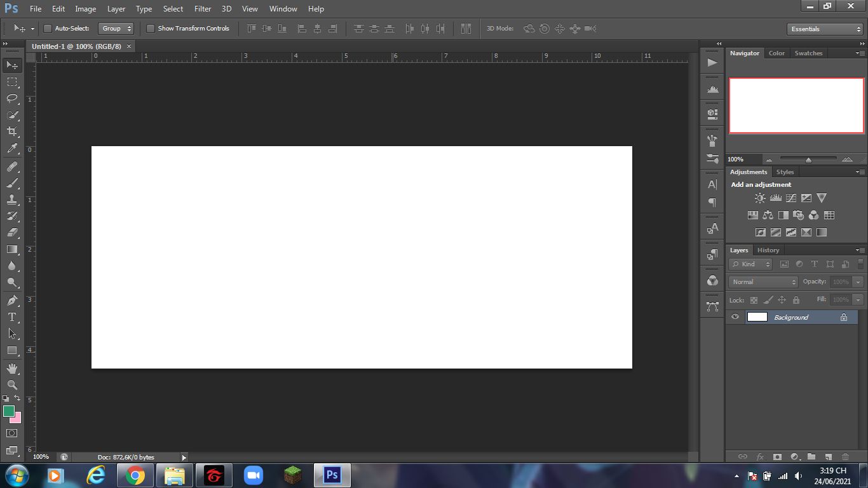Expand status bar document info arrow
868x488 pixels.
pyautogui.click(x=184, y=457)
